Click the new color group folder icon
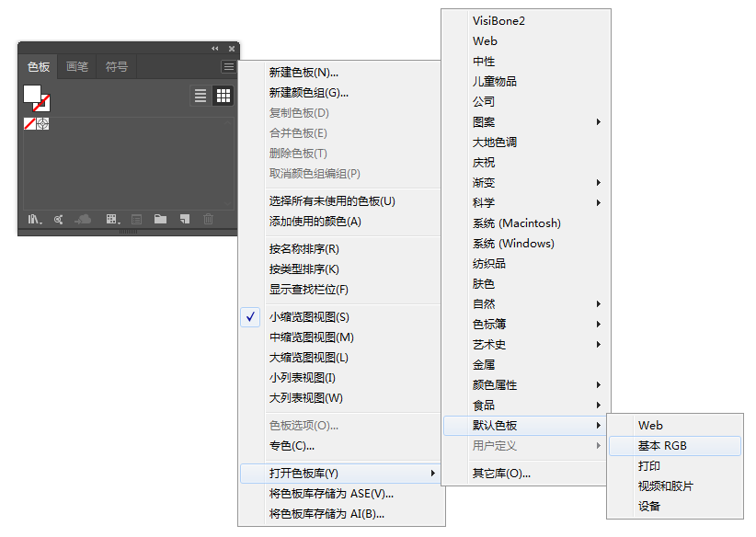The width and height of the screenshot is (756, 537). coord(160,220)
